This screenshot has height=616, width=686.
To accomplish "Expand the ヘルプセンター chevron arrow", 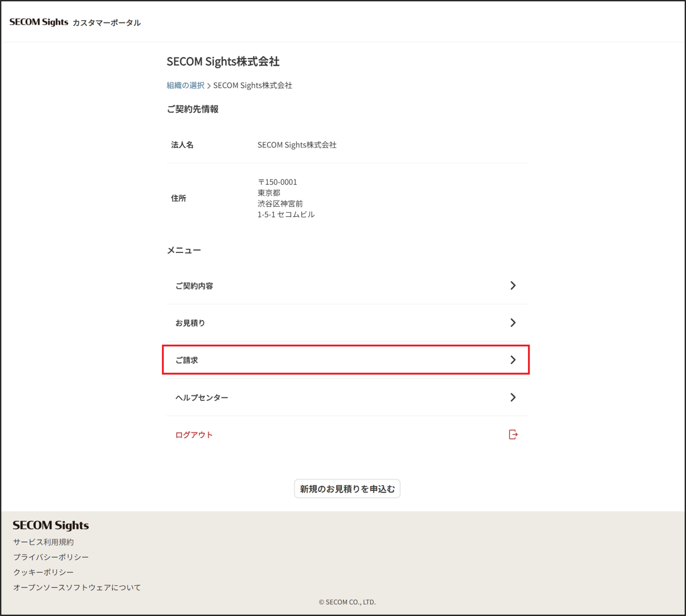I will [x=513, y=398].
